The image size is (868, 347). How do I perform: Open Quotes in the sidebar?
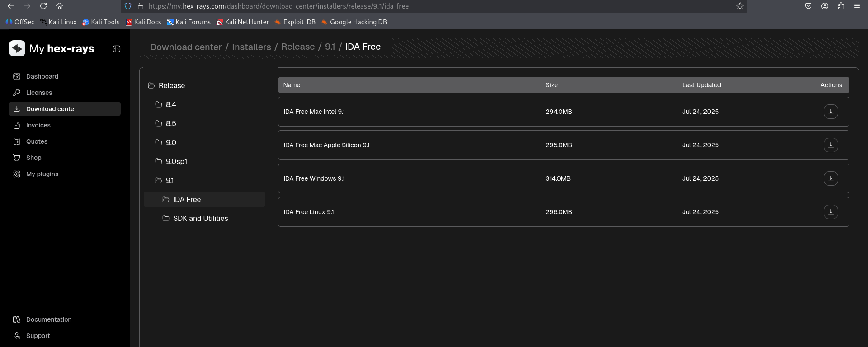[x=65, y=141]
